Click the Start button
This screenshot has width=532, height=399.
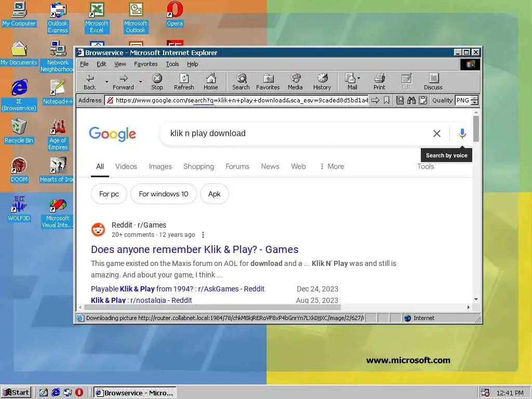tap(16, 393)
